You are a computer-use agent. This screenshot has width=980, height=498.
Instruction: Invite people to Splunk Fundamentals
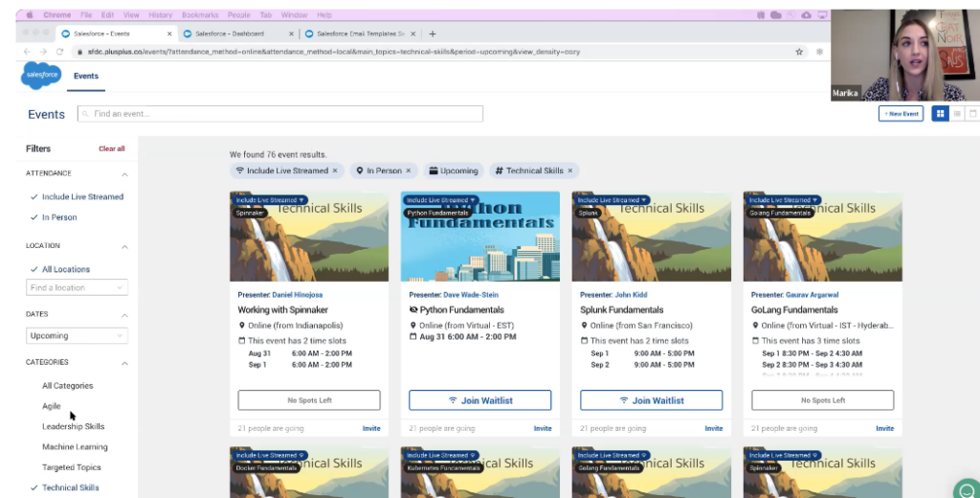(x=714, y=428)
